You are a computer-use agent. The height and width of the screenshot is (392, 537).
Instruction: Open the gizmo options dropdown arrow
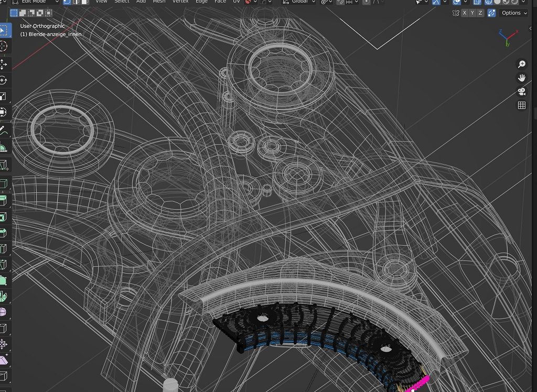click(445, 2)
